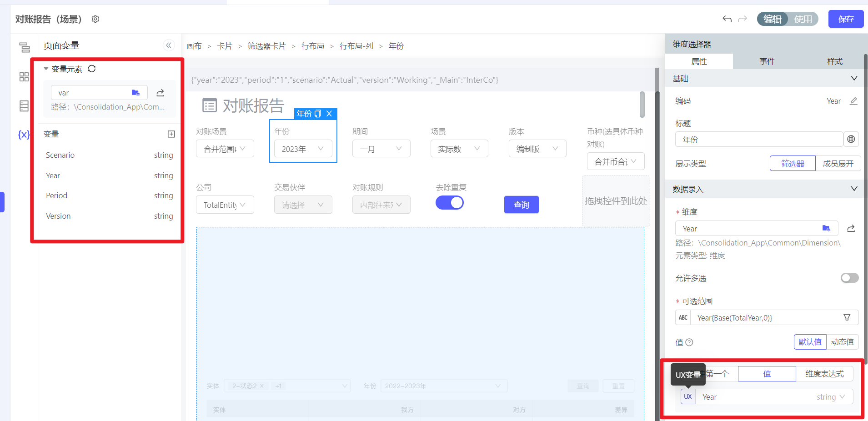Add a new variable with plus icon

171,134
